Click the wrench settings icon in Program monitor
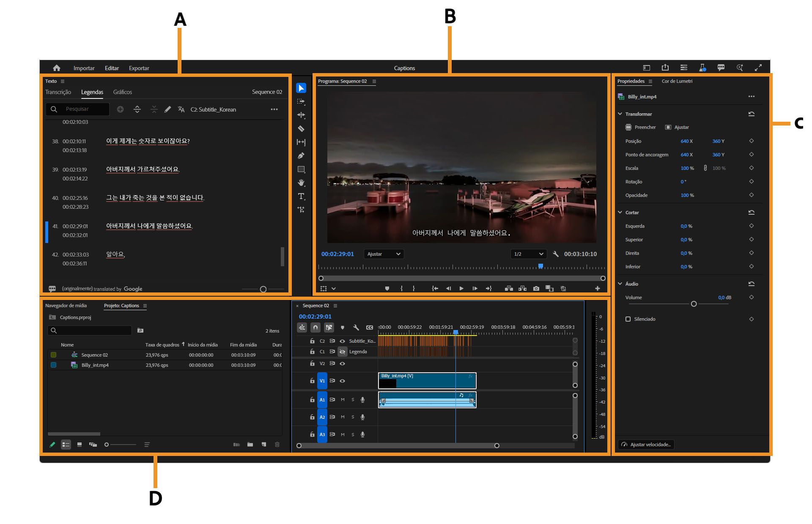 [x=556, y=254]
